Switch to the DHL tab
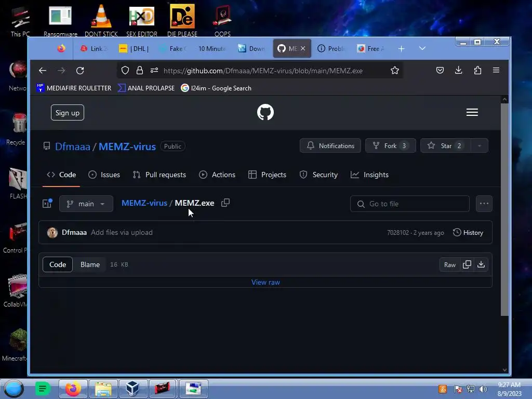The height and width of the screenshot is (399, 532). tap(135, 48)
